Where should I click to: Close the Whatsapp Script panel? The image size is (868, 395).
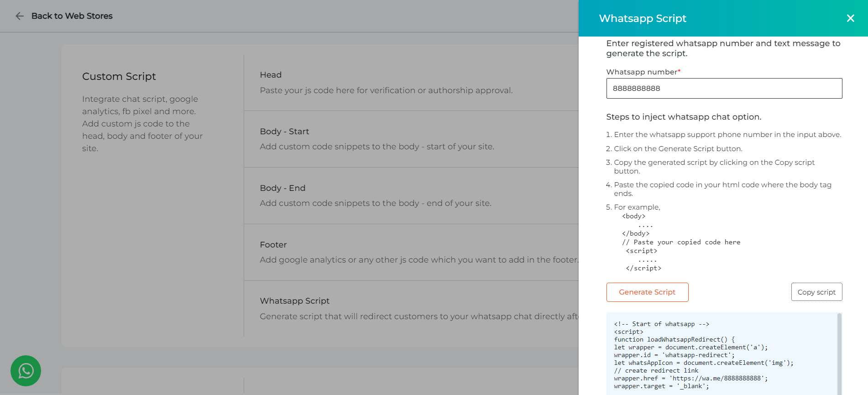pos(850,18)
